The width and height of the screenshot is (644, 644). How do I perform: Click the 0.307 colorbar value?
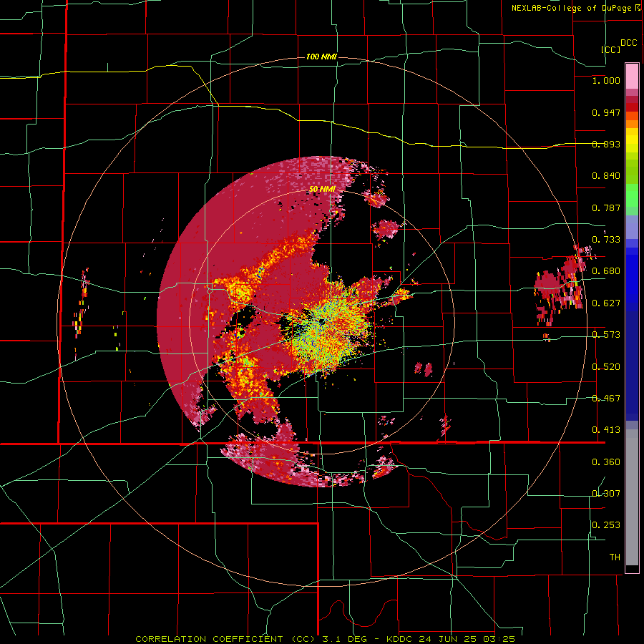[x=606, y=493]
